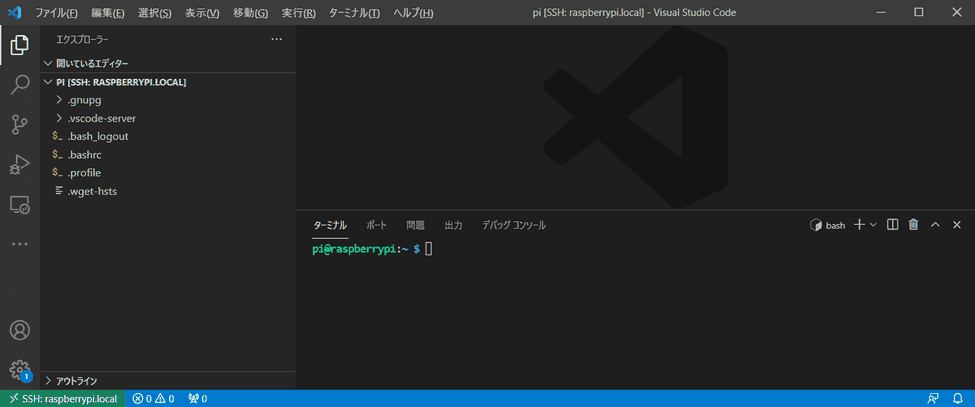
Task: Switch to the デバッグ コンソール tab
Action: point(514,225)
